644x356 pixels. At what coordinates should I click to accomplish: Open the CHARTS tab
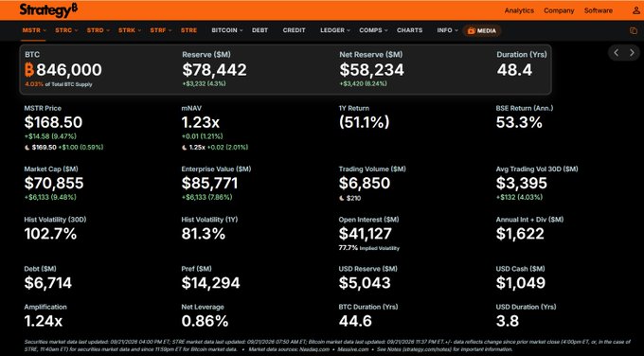click(x=409, y=30)
